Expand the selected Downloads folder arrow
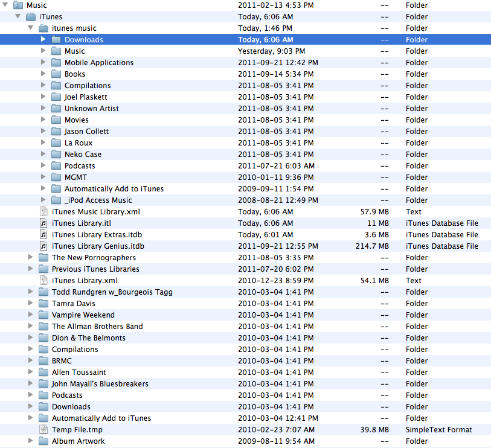This screenshot has height=448, width=491. click(43, 39)
